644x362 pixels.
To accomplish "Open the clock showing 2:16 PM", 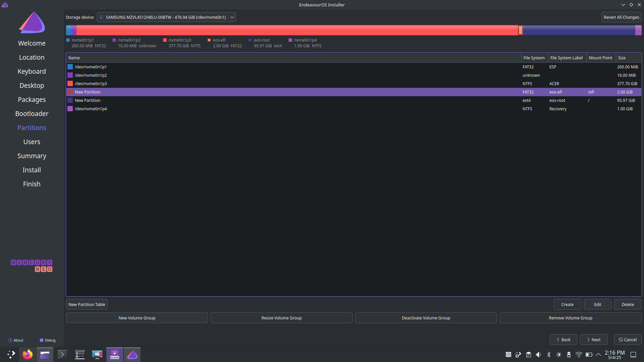I will click(614, 355).
